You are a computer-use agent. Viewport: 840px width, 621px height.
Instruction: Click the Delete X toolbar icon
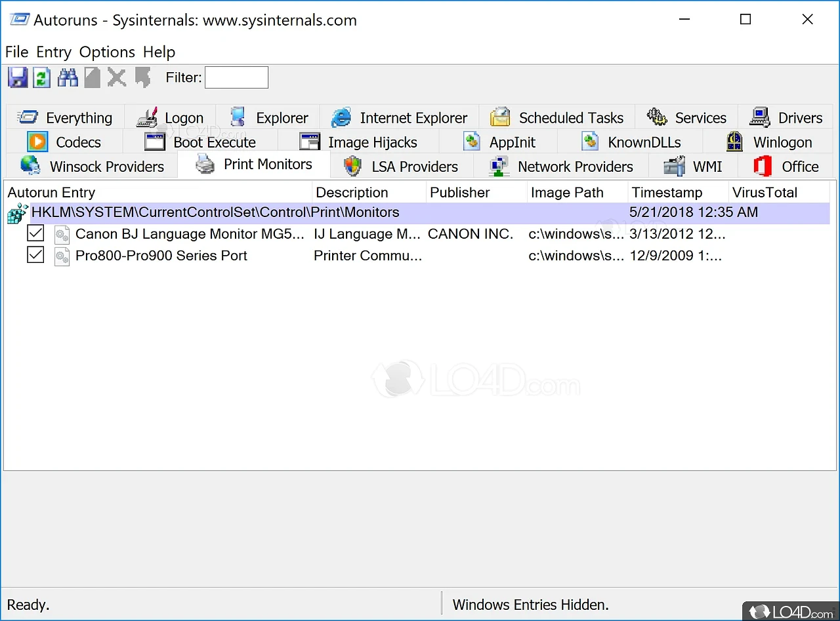tap(117, 77)
